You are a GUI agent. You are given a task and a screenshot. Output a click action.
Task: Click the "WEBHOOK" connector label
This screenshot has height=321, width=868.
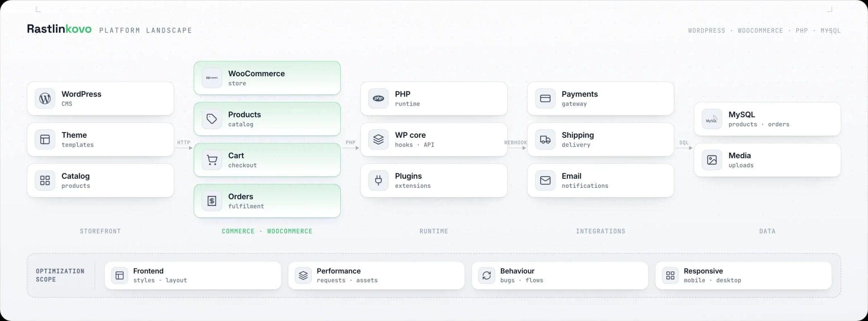[515, 143]
